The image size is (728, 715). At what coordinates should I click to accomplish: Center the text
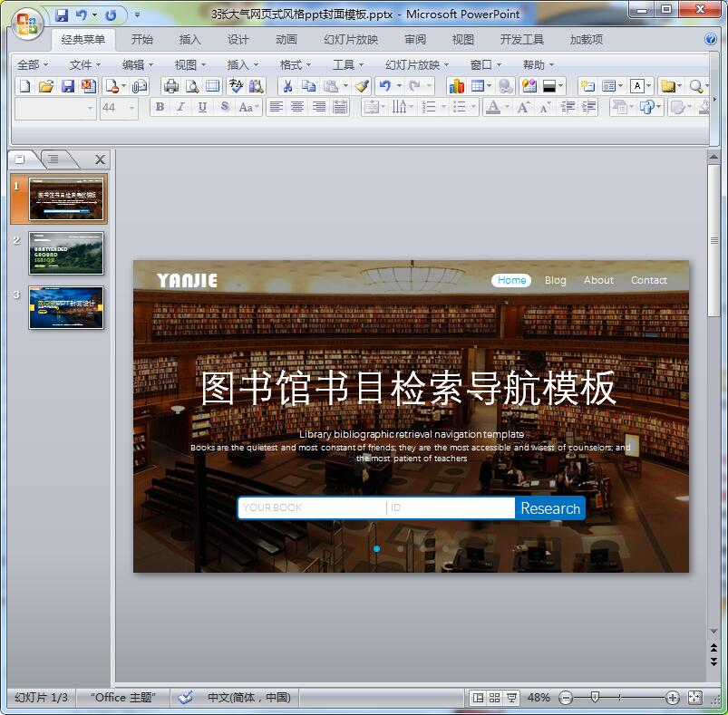click(297, 107)
